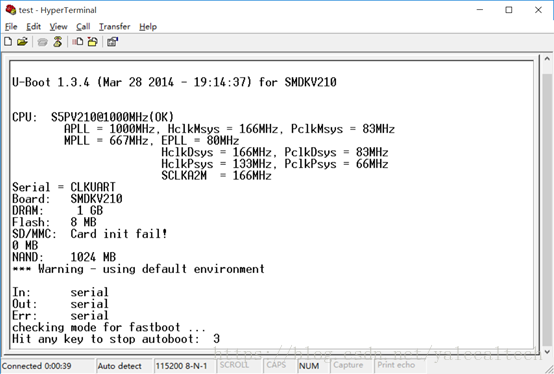Click the 'Err: serial' line
The image size is (554, 374).
click(60, 315)
